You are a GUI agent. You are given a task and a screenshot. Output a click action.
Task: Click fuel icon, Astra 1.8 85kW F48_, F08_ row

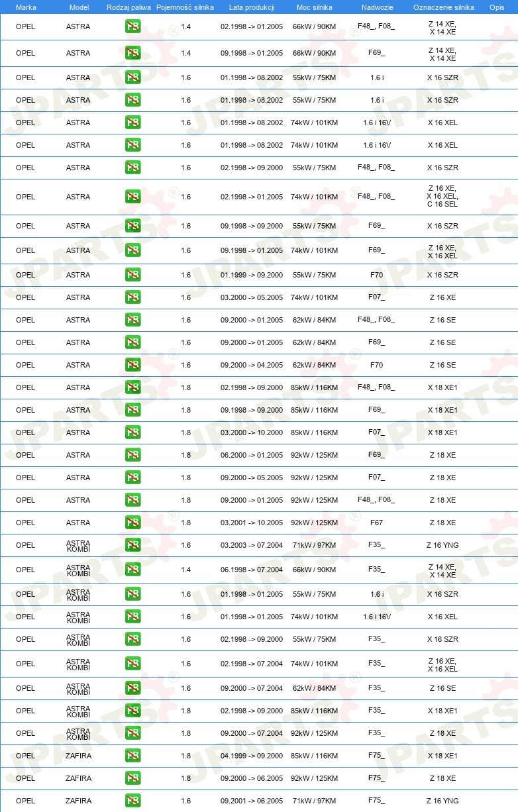132,387
